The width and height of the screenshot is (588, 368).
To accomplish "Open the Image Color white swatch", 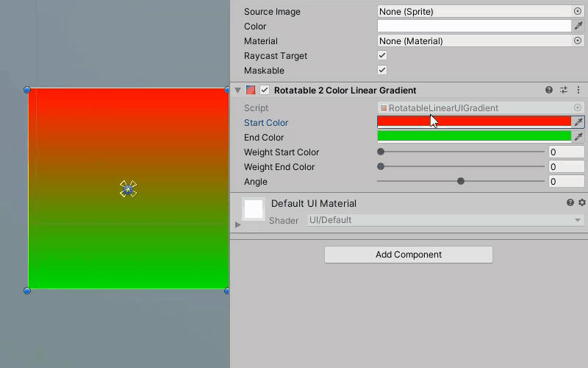I will (474, 26).
